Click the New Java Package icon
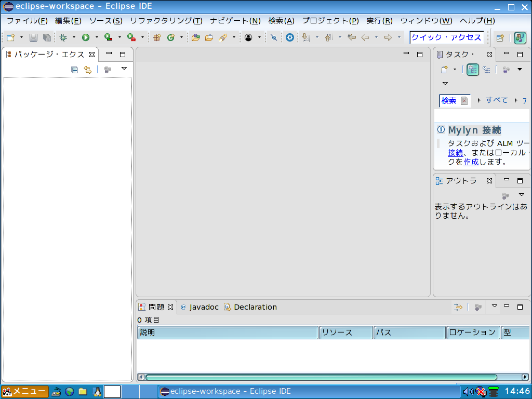 157,37
